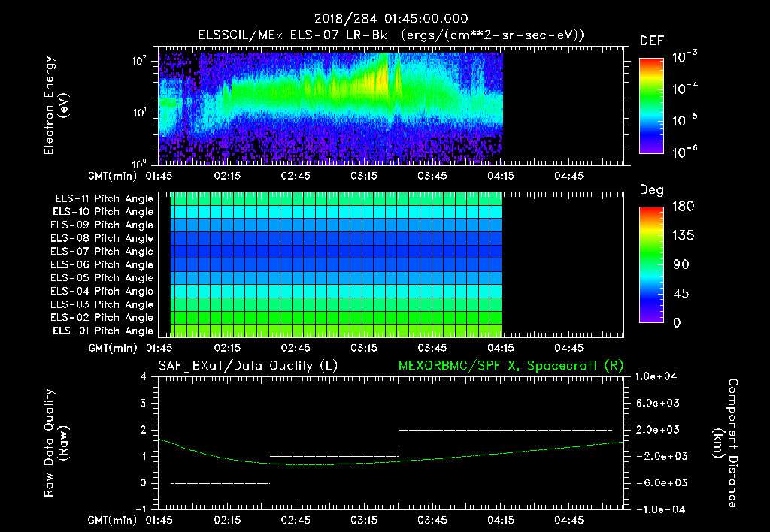The height and width of the screenshot is (532, 770).
Task: Click the '10^-6' DEF color bar value
Action: tap(684, 152)
